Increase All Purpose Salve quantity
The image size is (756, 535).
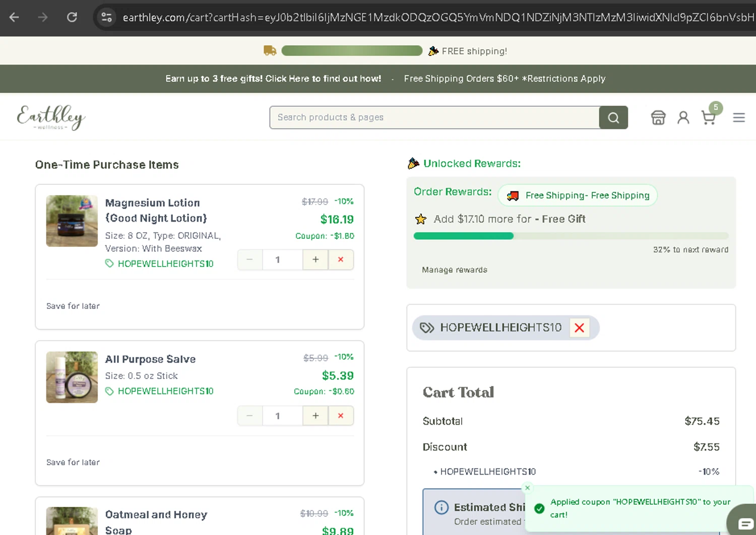(316, 416)
